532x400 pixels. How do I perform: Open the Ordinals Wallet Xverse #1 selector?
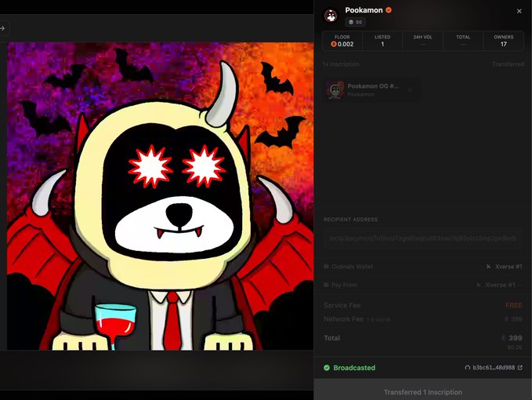click(x=505, y=267)
